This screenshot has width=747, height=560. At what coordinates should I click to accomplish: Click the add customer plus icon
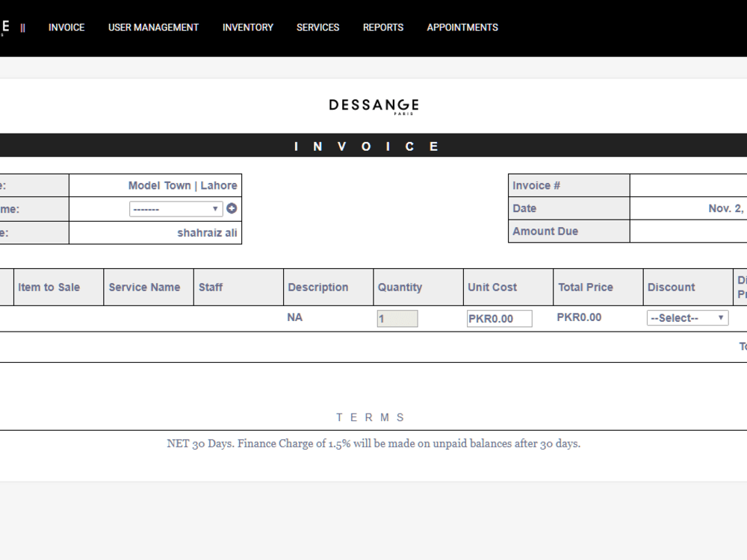pos(232,208)
